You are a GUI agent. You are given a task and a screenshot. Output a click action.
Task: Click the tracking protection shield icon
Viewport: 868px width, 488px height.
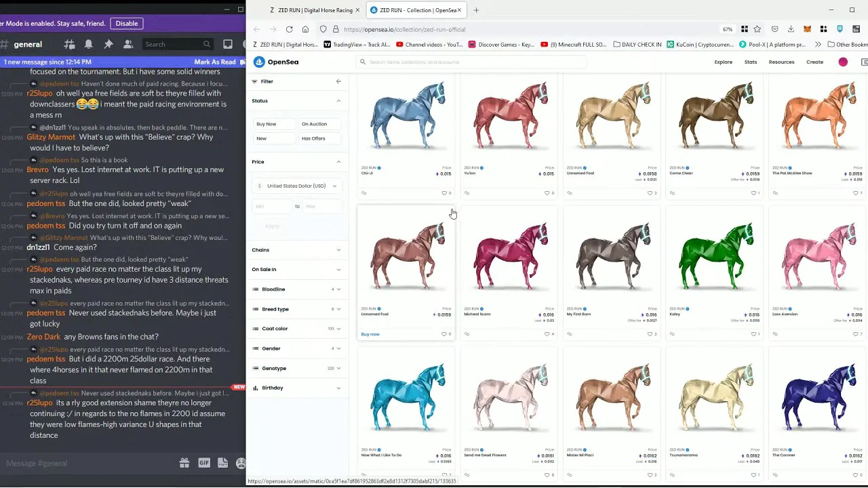point(323,29)
